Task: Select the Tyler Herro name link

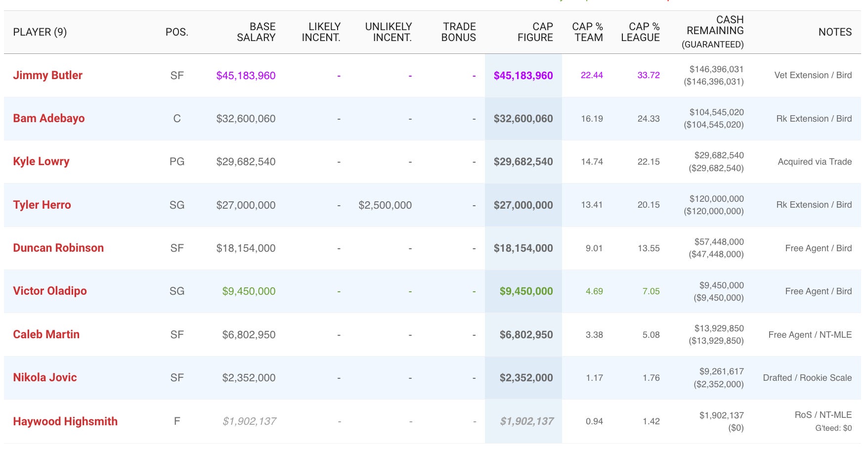Action: pyautogui.click(x=42, y=205)
